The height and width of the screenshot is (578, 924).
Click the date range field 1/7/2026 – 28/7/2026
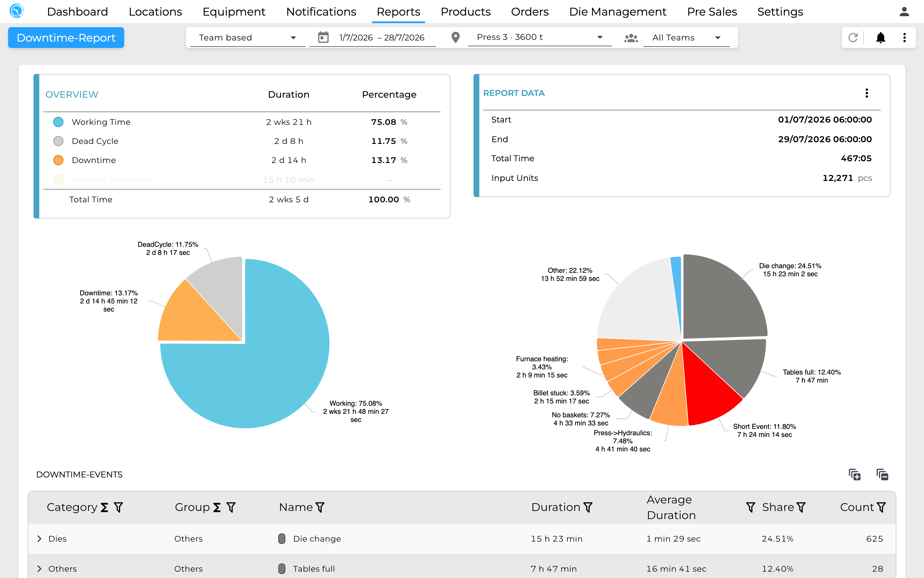tap(381, 38)
